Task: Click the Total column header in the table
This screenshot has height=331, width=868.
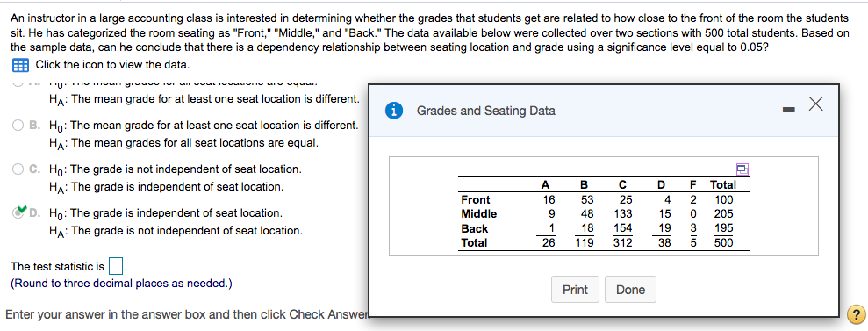Action: click(x=723, y=185)
